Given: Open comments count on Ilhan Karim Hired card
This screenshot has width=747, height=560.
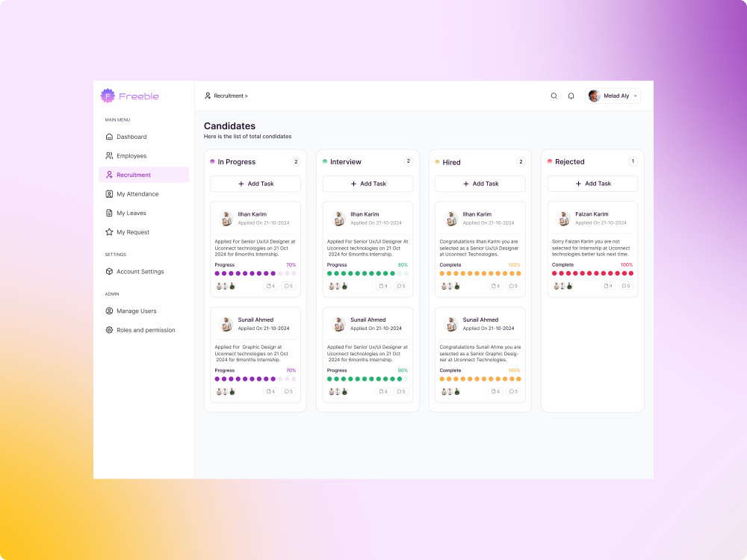Looking at the screenshot, I should (x=514, y=286).
